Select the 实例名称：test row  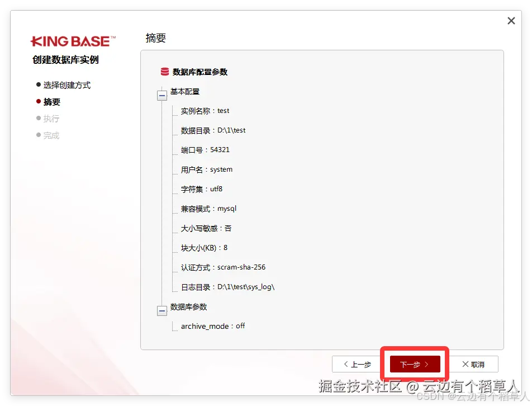pyautogui.click(x=205, y=111)
